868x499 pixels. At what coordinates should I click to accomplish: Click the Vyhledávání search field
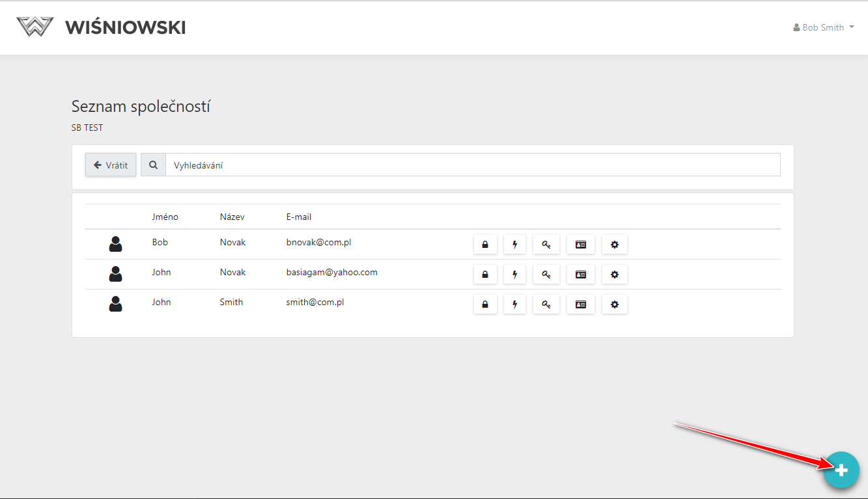pos(472,165)
